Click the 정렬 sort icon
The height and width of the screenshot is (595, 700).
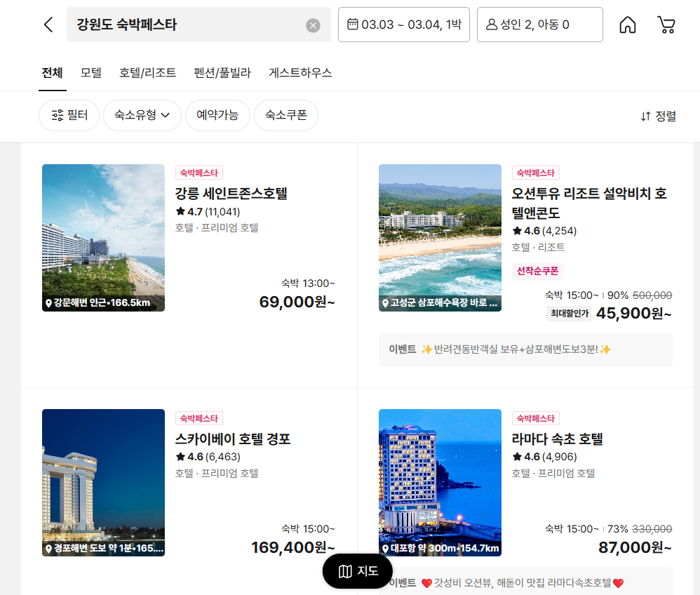tap(658, 116)
